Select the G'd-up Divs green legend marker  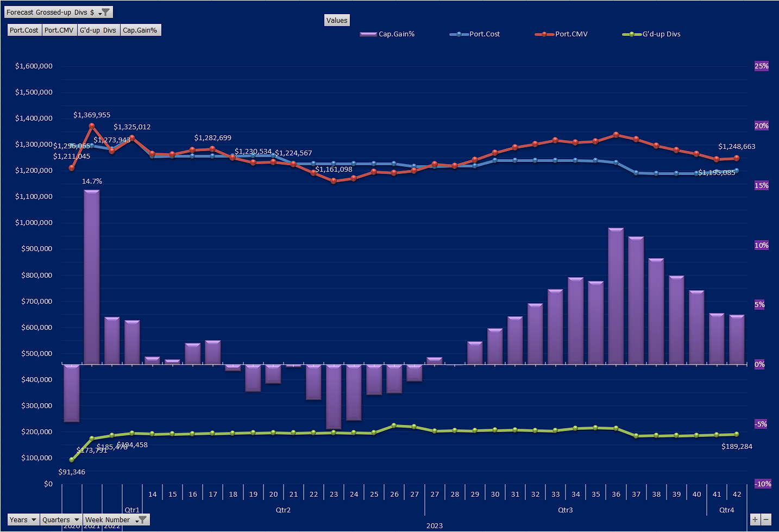(x=632, y=34)
